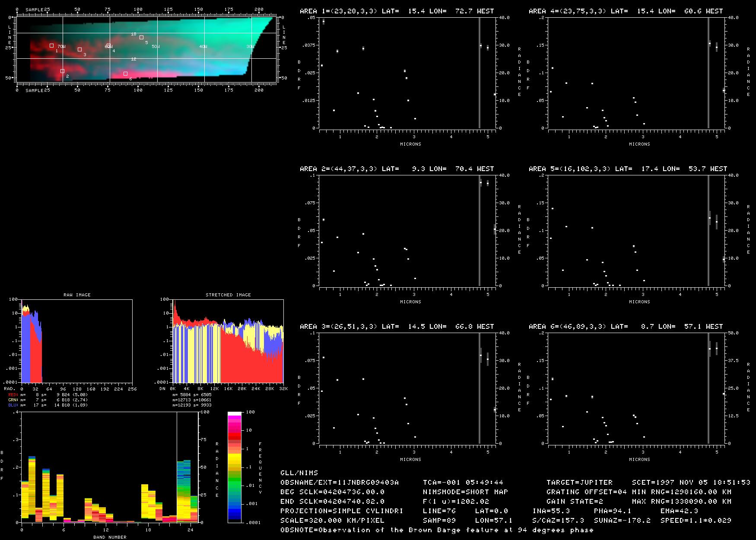Select the AREA 2 plot title text
Image resolution: width=756 pixels, height=540 pixels.
point(397,169)
